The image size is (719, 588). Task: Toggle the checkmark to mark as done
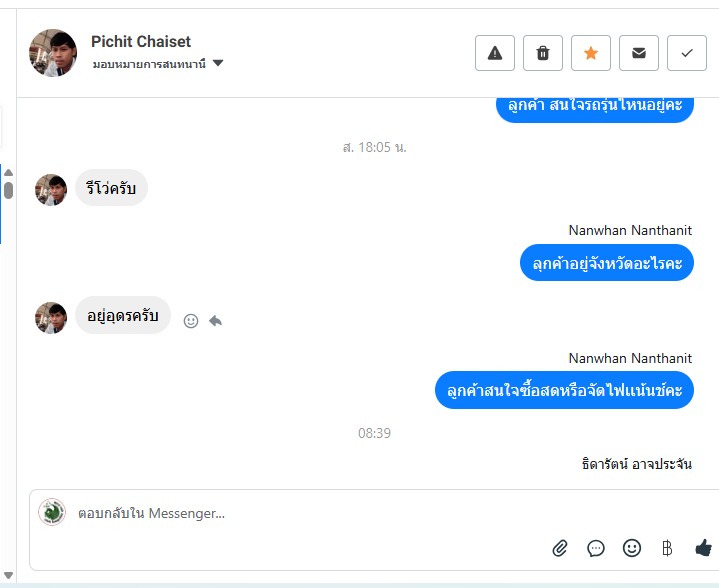[x=687, y=53]
